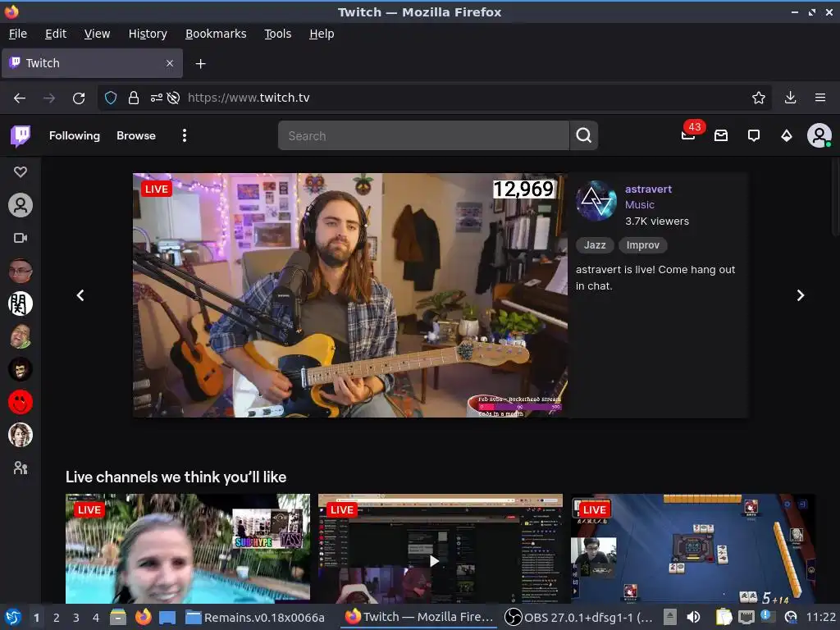Click the padlock site security icon

134,98
